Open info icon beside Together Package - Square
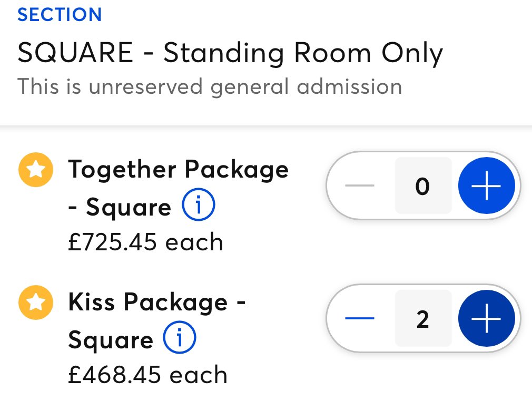This screenshot has width=532, height=410. [x=199, y=208]
